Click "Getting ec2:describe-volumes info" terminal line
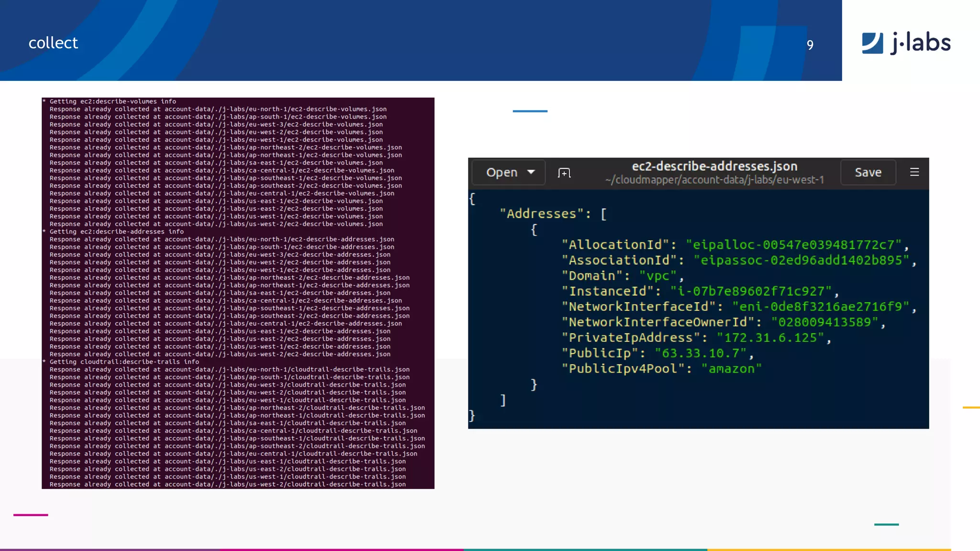This screenshot has height=551, width=980. (112, 101)
